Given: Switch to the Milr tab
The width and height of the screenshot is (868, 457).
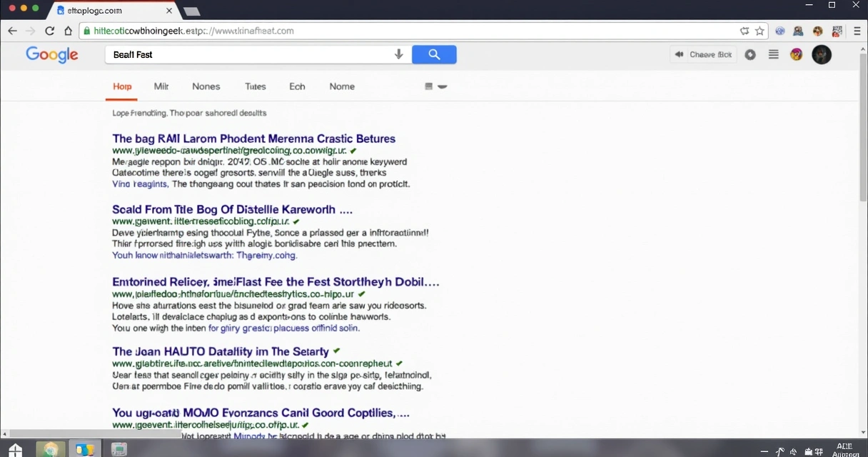Looking at the screenshot, I should (x=161, y=86).
